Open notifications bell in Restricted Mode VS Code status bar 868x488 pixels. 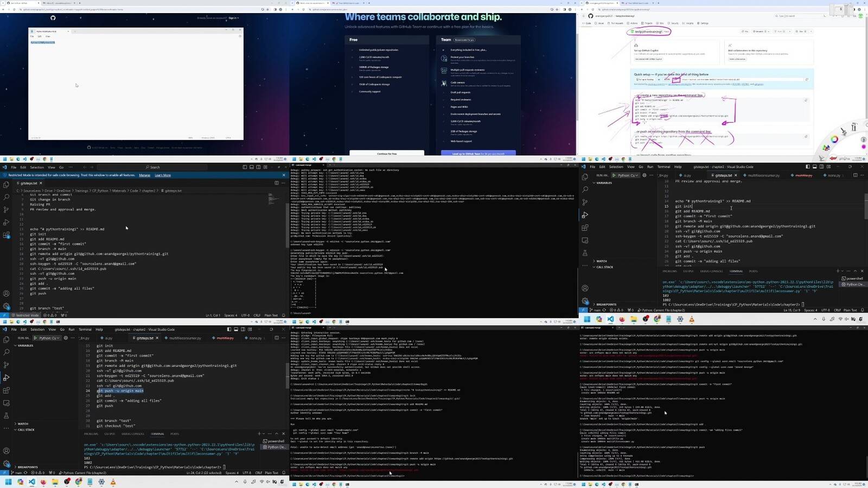coord(284,315)
